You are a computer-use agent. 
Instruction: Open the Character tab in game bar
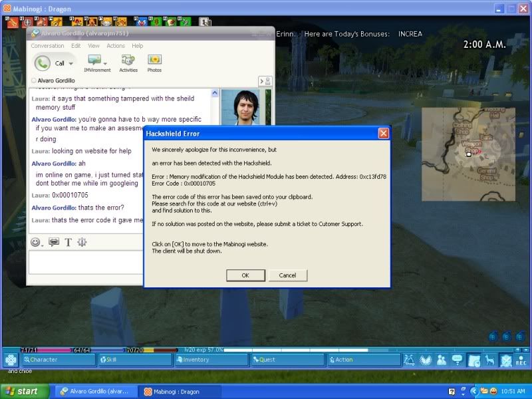(59, 360)
